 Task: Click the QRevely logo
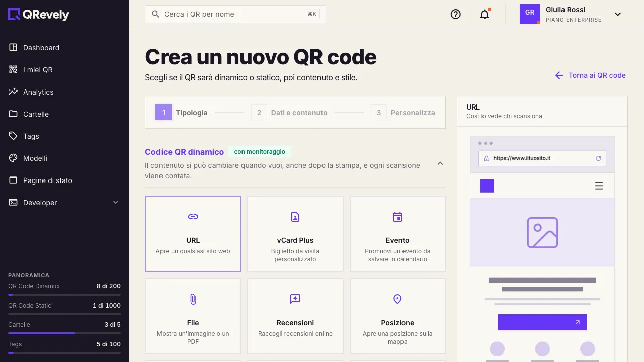pyautogui.click(x=39, y=15)
